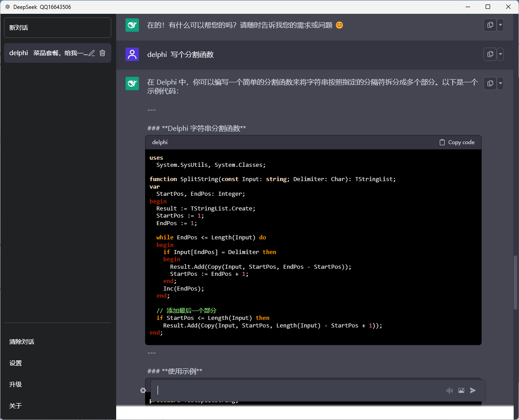Open more options arrow on the user message

click(500, 54)
